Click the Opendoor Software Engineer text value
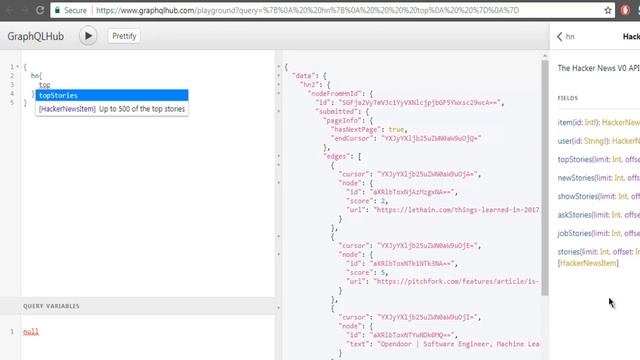Viewport: 640px width, 360px height. point(459,344)
